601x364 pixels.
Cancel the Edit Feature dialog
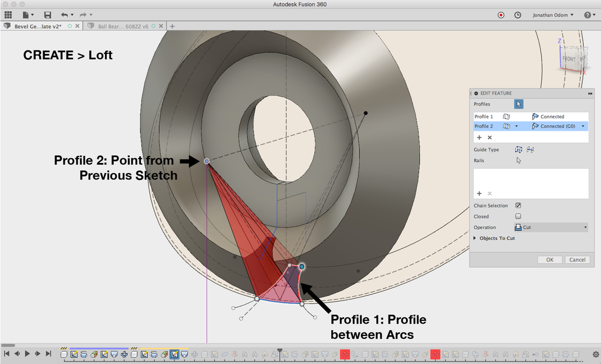pyautogui.click(x=578, y=260)
